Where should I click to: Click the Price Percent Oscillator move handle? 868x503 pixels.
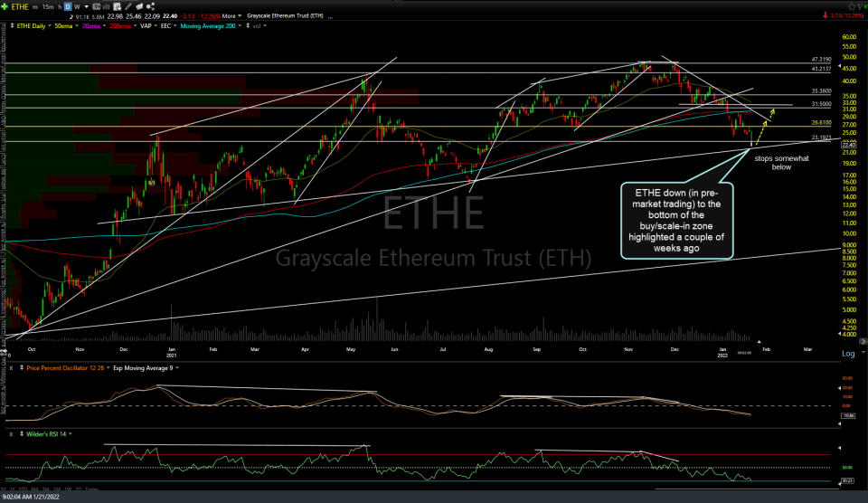pyautogui.click(x=22, y=368)
